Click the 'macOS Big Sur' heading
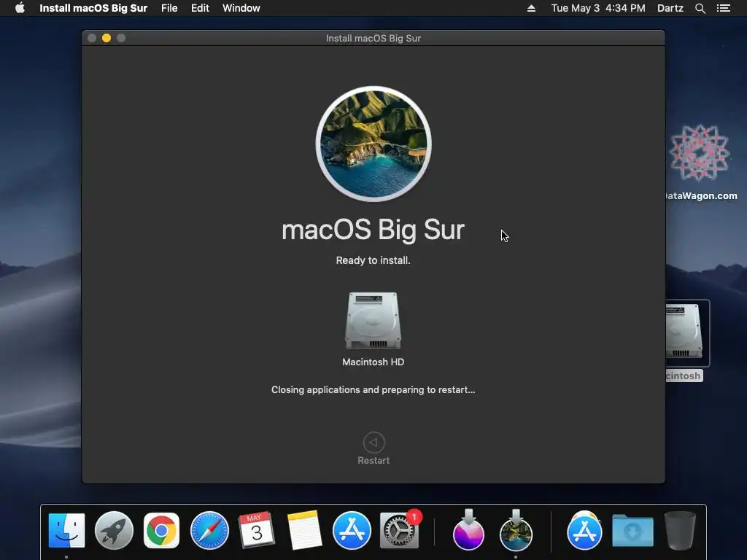This screenshot has height=560, width=747. click(373, 230)
